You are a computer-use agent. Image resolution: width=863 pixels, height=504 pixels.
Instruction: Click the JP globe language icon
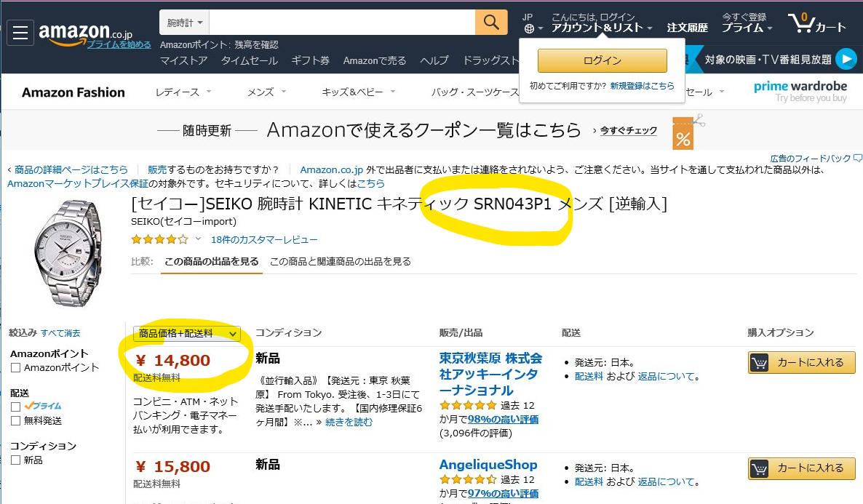[528, 28]
